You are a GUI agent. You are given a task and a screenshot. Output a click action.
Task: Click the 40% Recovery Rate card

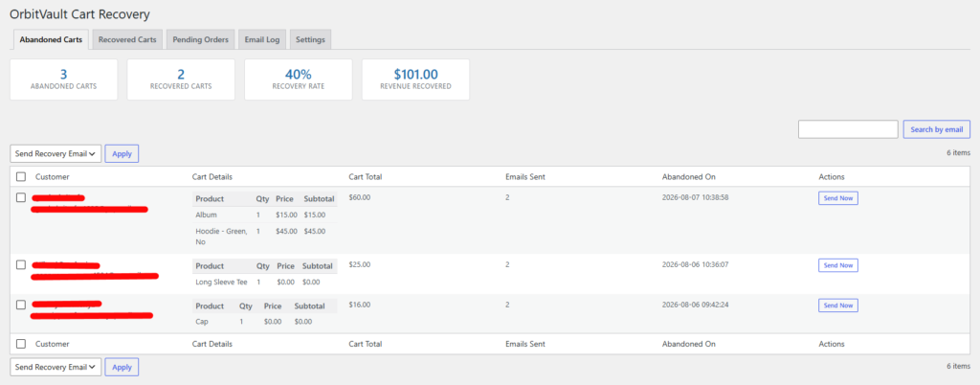299,79
